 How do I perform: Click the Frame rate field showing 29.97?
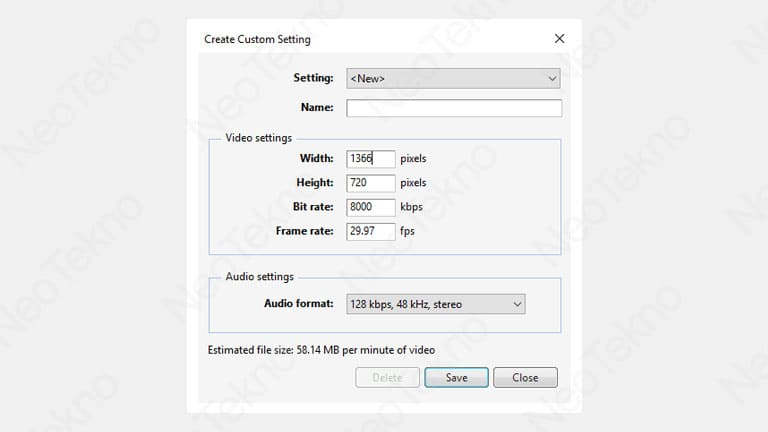pos(370,231)
